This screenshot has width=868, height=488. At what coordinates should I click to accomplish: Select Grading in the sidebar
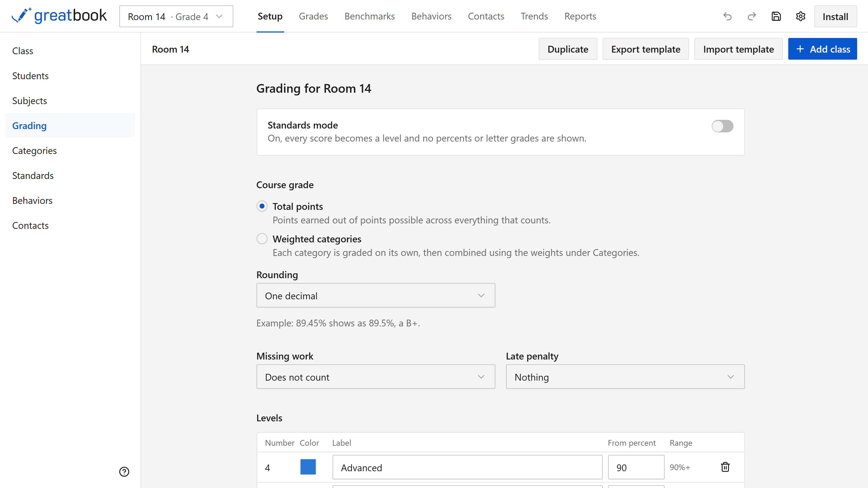point(70,126)
